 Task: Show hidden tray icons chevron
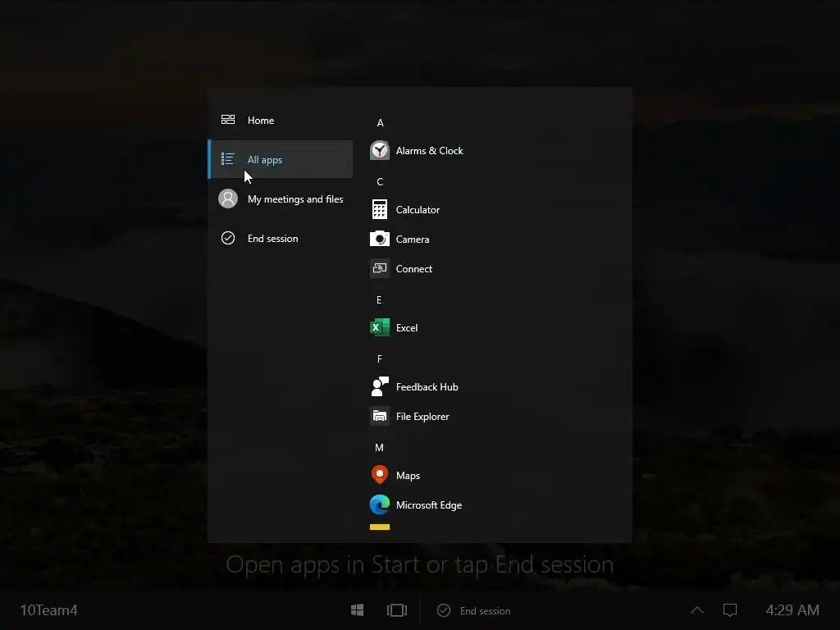(697, 610)
